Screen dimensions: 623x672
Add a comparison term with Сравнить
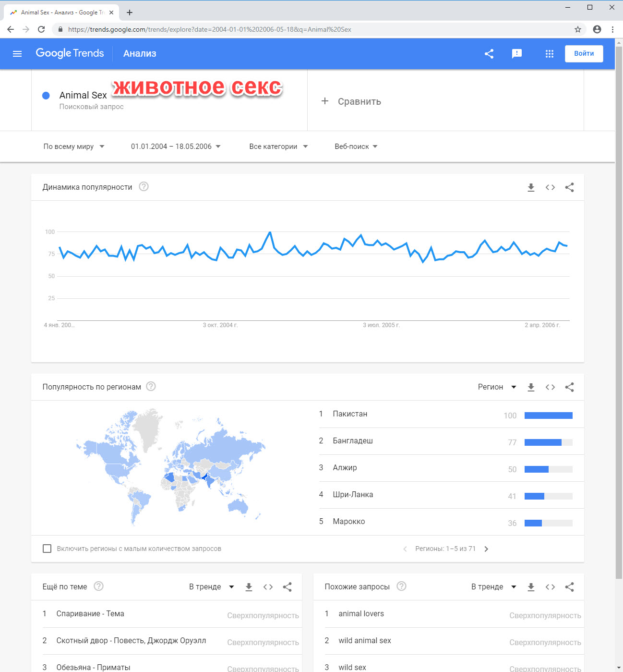pyautogui.click(x=351, y=101)
